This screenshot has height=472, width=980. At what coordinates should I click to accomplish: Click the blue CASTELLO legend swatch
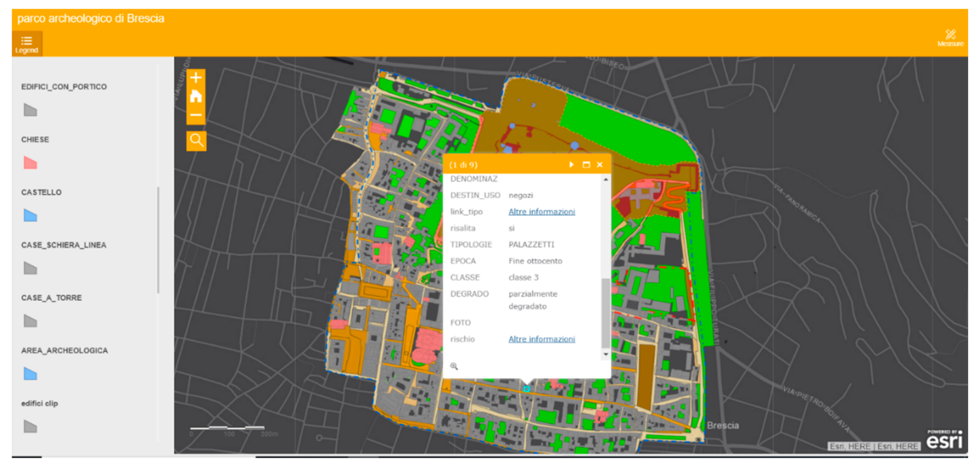(30, 215)
